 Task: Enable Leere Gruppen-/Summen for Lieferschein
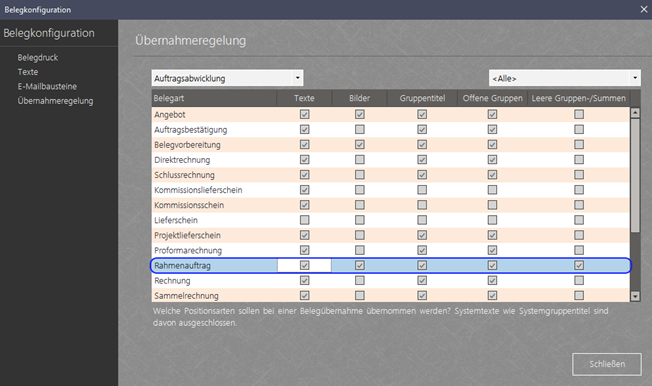point(579,220)
